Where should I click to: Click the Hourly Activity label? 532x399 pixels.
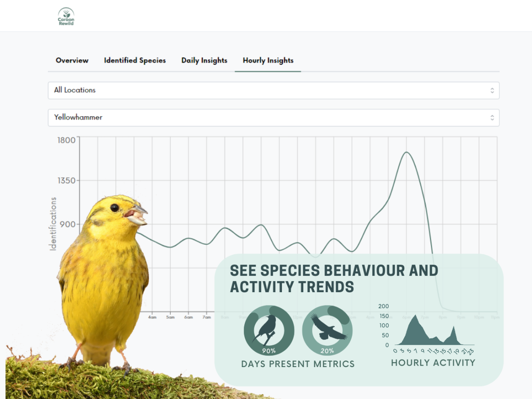pos(433,363)
